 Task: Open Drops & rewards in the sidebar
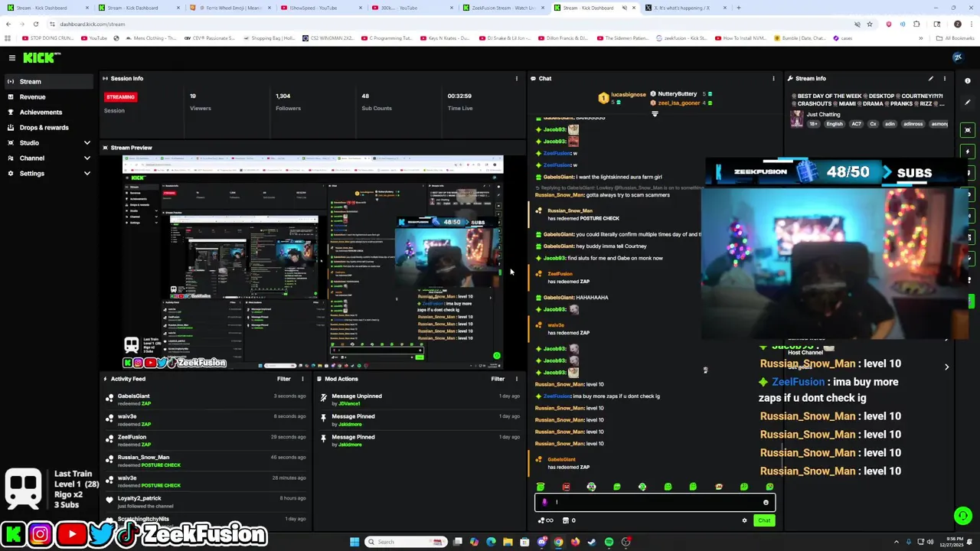(x=44, y=127)
